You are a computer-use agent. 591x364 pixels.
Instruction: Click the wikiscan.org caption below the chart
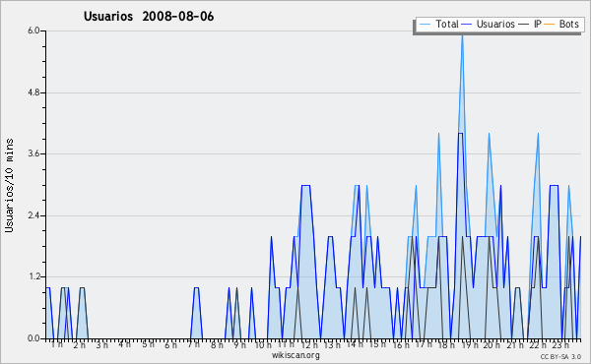(295, 355)
